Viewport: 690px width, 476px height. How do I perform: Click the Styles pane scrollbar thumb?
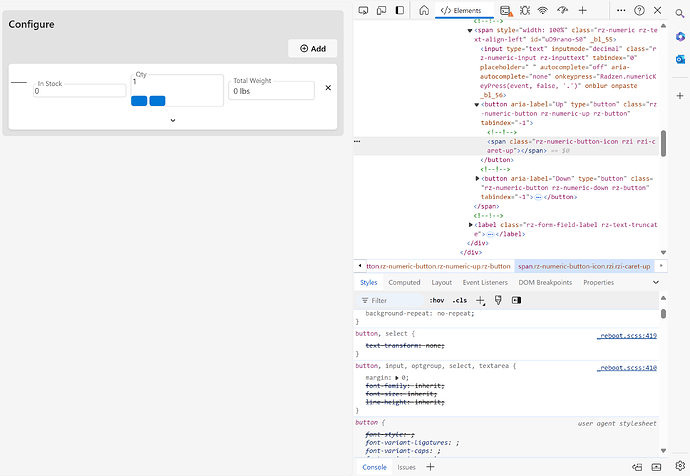(663, 314)
